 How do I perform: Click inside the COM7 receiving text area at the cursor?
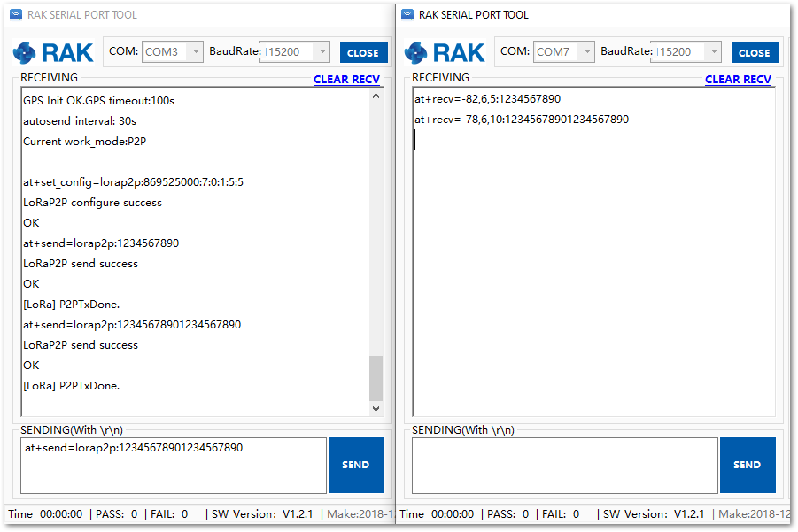(x=415, y=139)
